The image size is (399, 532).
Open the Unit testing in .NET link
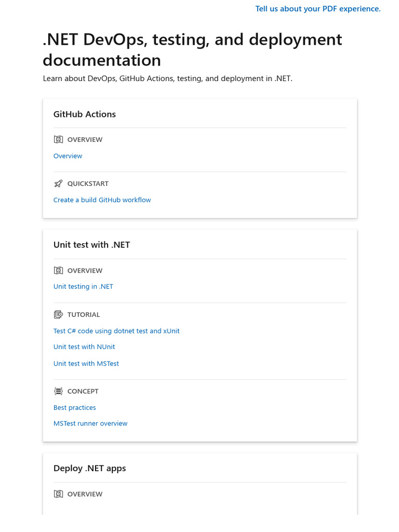[83, 287]
